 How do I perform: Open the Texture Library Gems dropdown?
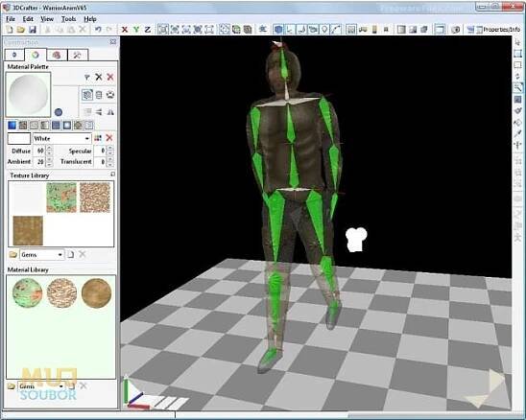point(42,255)
